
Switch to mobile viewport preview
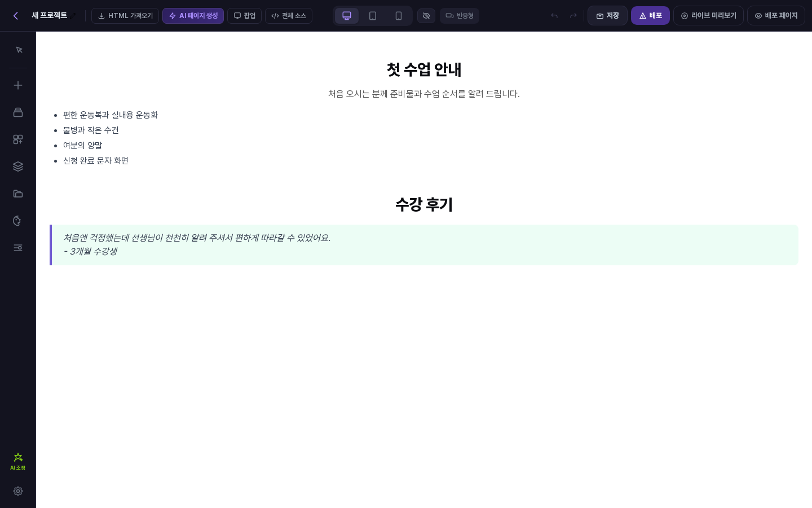(399, 16)
